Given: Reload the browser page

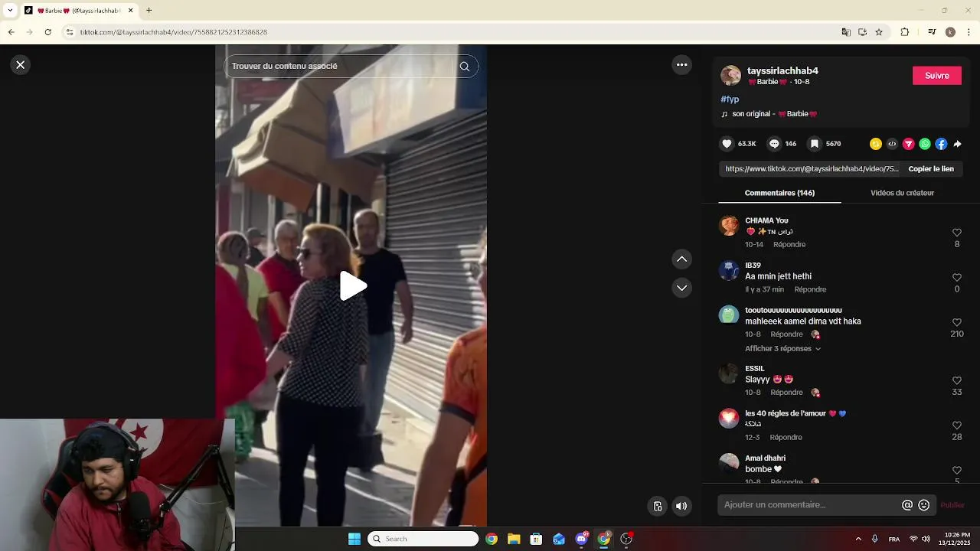Looking at the screenshot, I should (47, 32).
